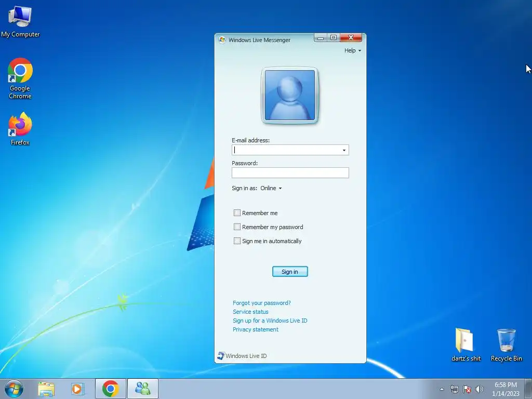Screen dimensions: 532x399
Task: Click the Sign in button
Action: (290, 271)
